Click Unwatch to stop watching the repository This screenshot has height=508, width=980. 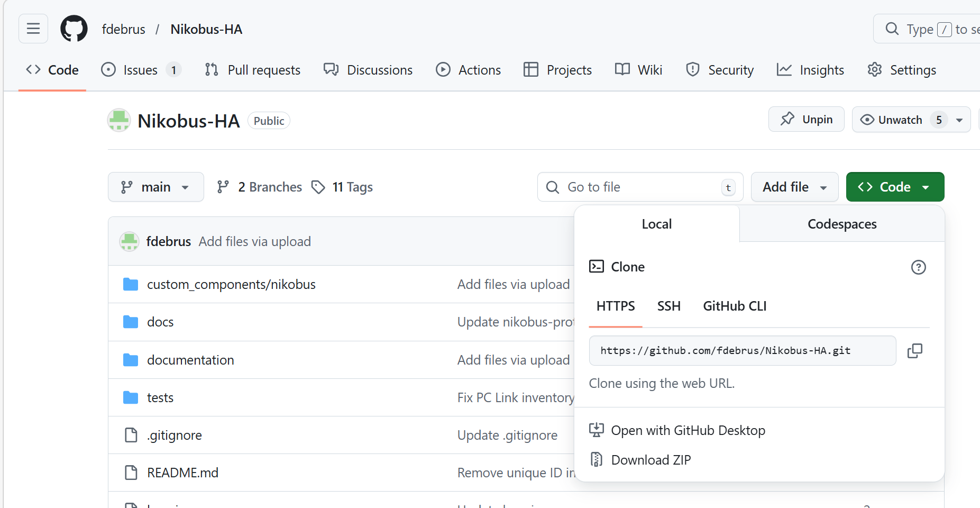pos(900,120)
